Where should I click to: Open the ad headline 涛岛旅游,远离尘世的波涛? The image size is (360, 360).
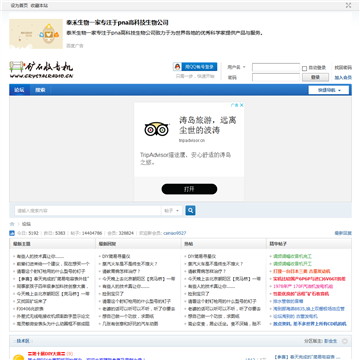click(207, 125)
